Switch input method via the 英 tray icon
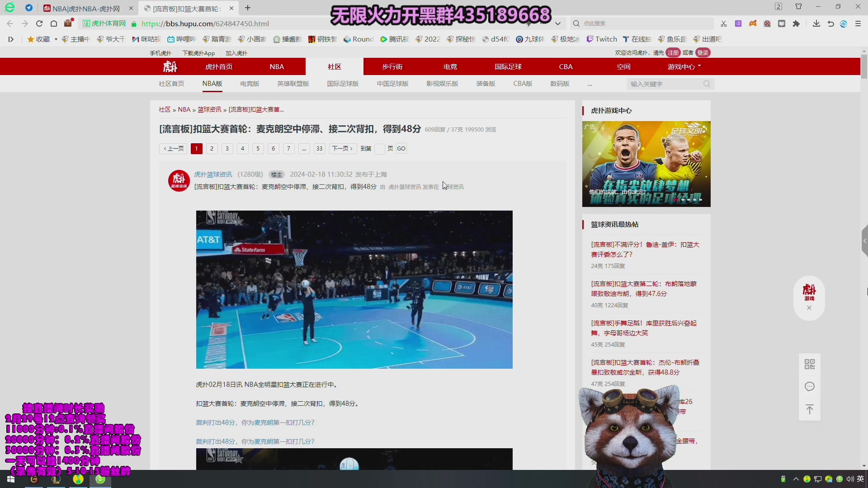868x488 pixels. pos(860,479)
